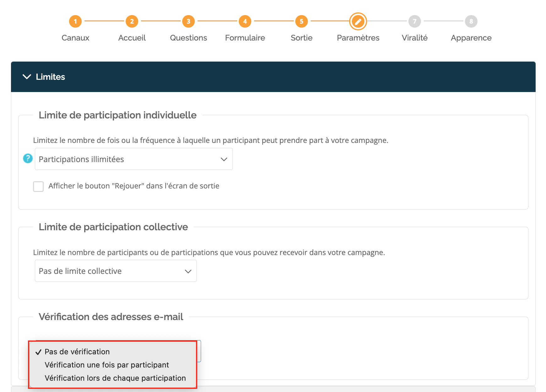Go to step 7 circle Viralité
The image size is (546, 392).
pos(415,21)
